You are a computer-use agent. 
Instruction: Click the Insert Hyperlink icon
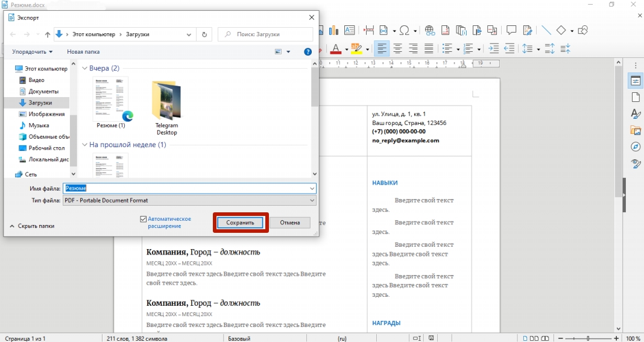pyautogui.click(x=430, y=30)
